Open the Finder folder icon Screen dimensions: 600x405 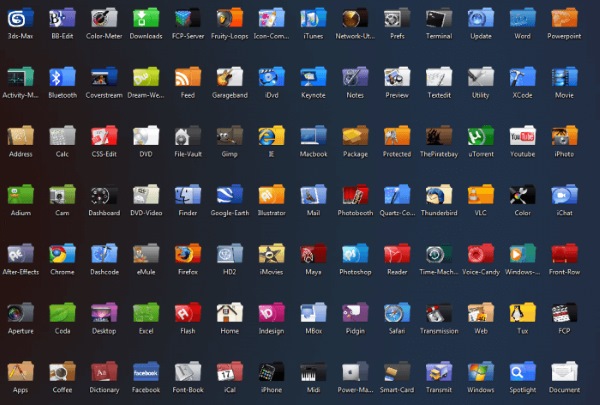(x=188, y=195)
